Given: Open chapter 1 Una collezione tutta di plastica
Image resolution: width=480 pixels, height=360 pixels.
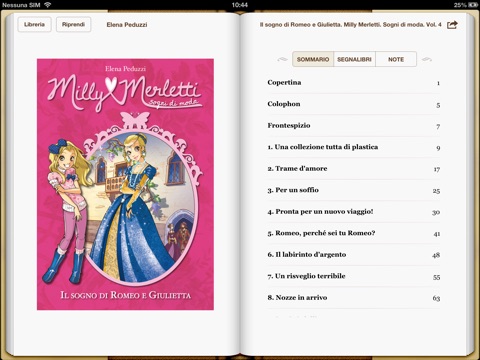Looking at the screenshot, I should coord(353,147).
